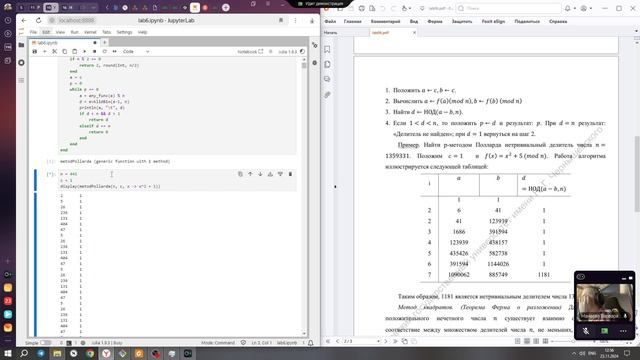Image resolution: width=640 pixels, height=360 pixels.
Task: Open the Edit menu in JupyterLab
Action: click(46, 32)
